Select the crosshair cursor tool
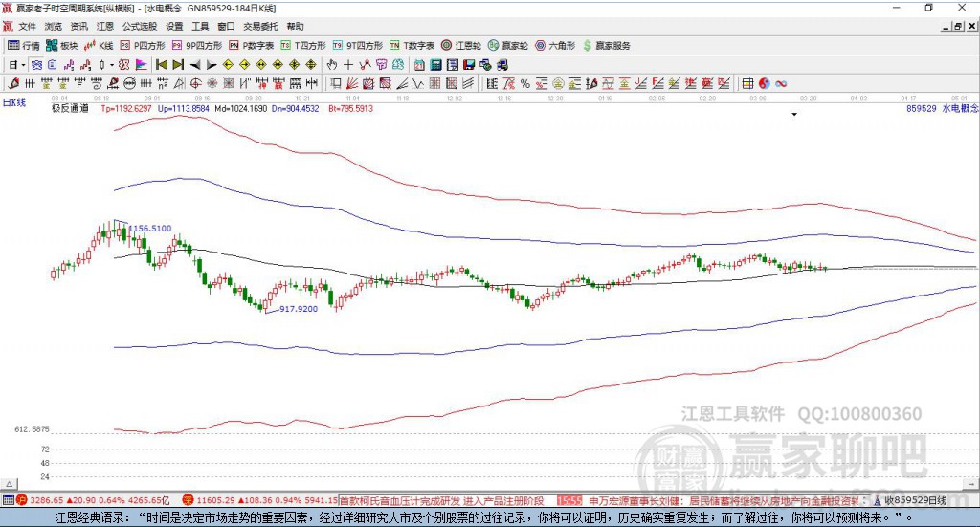 point(348,65)
